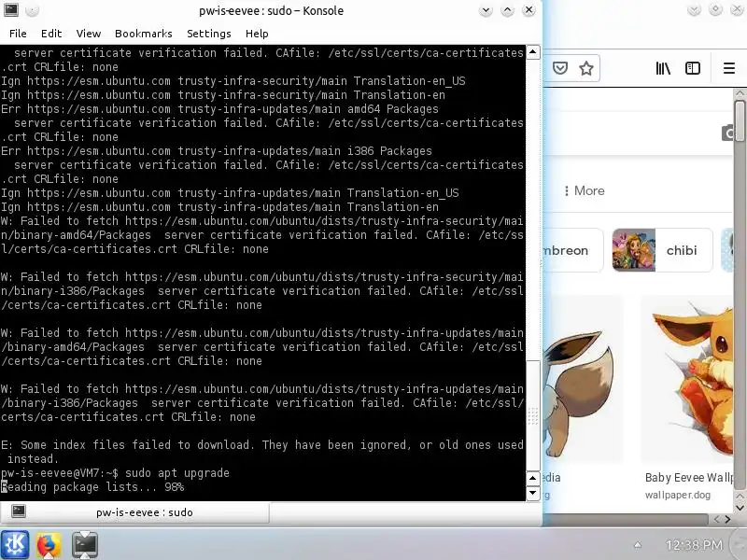Open the More options in Google search
747x560 pixels.
(x=585, y=190)
